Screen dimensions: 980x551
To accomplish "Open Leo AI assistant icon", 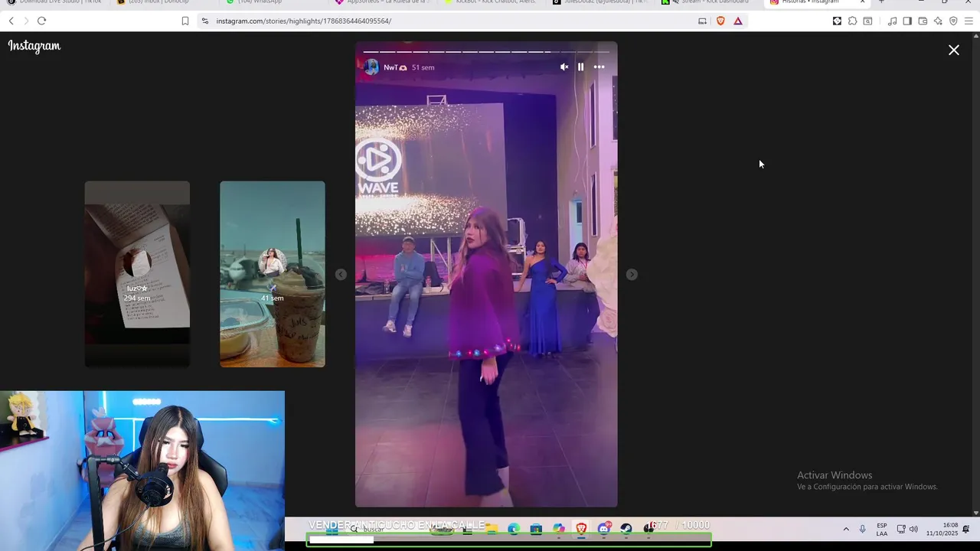I will pos(938,21).
